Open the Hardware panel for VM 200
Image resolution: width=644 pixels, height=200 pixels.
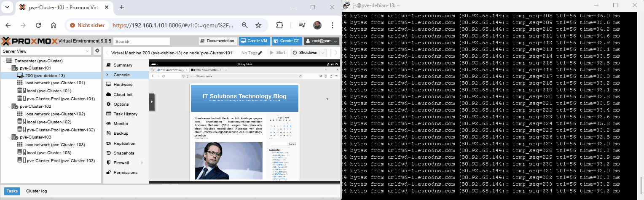pyautogui.click(x=122, y=84)
